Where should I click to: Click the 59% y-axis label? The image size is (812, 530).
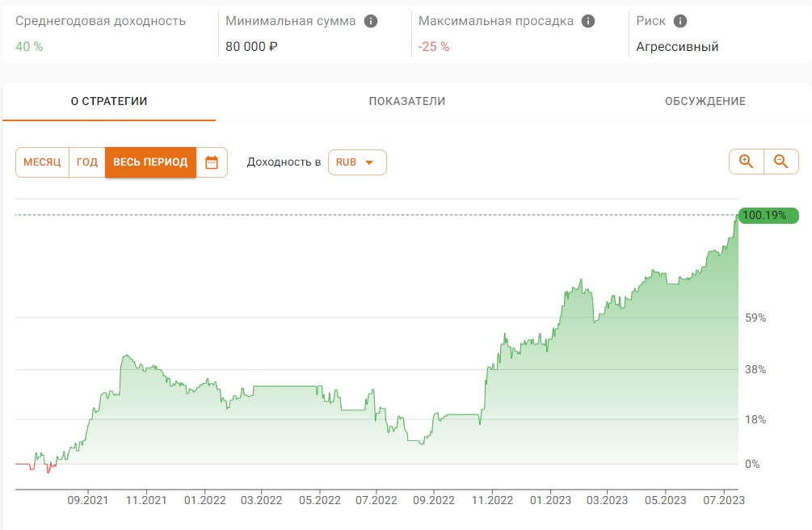click(755, 318)
